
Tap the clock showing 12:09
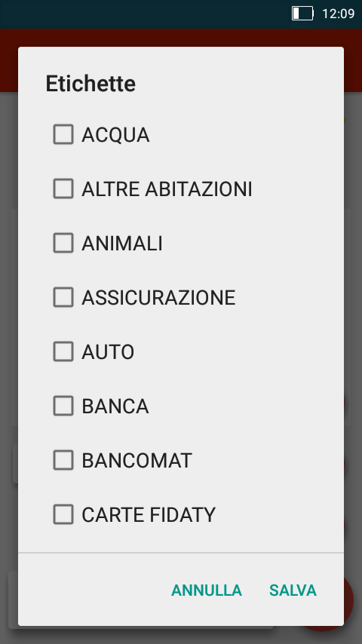pos(338,14)
